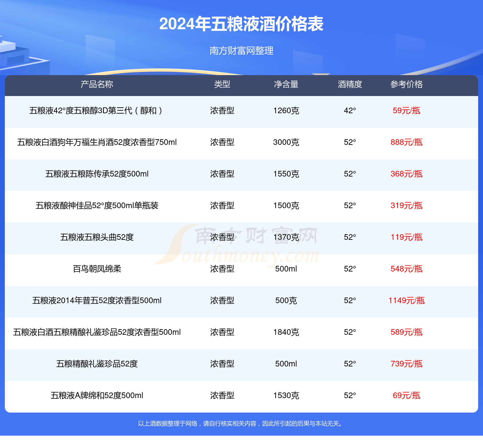Click the 119元/瓶 price
Screen dimensions: 483x448
point(407,237)
